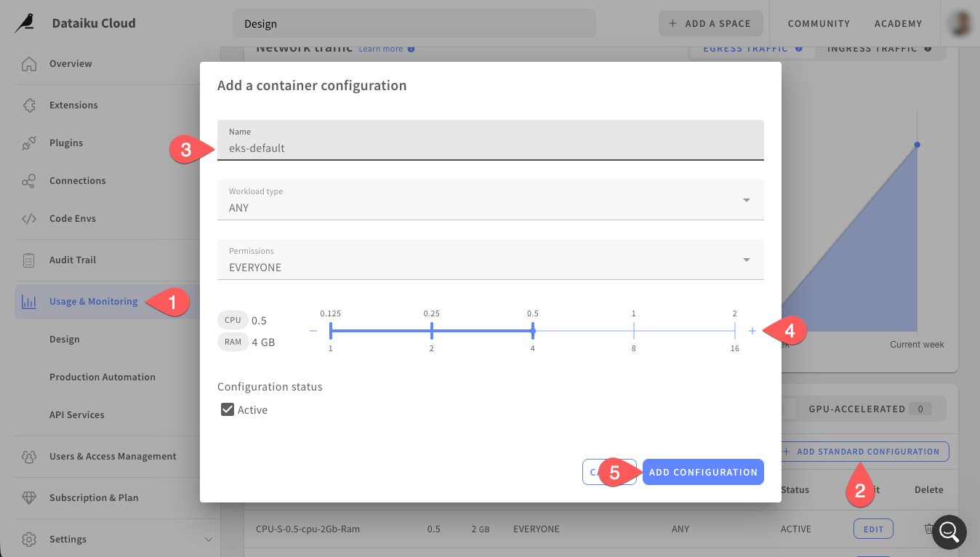Click the Name field containing eks-default
This screenshot has width=980, height=557.
491,140
